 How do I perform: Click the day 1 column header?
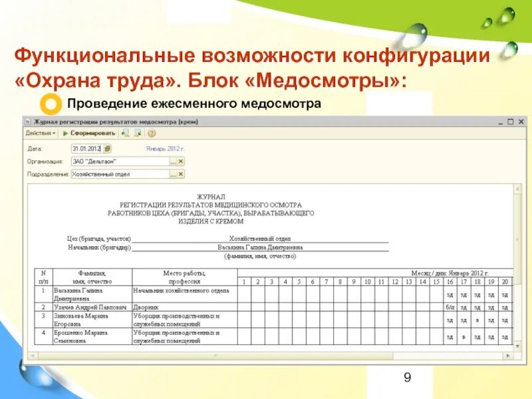[x=244, y=281]
